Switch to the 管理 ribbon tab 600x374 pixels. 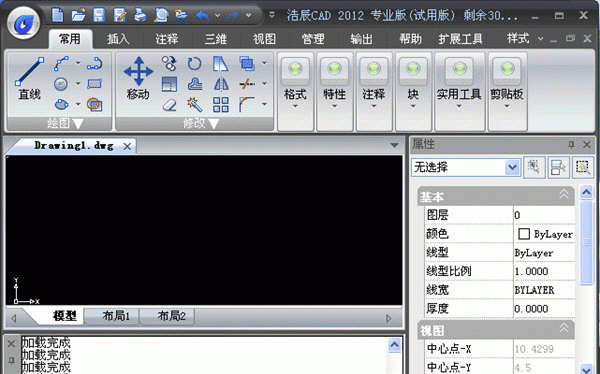[313, 39]
